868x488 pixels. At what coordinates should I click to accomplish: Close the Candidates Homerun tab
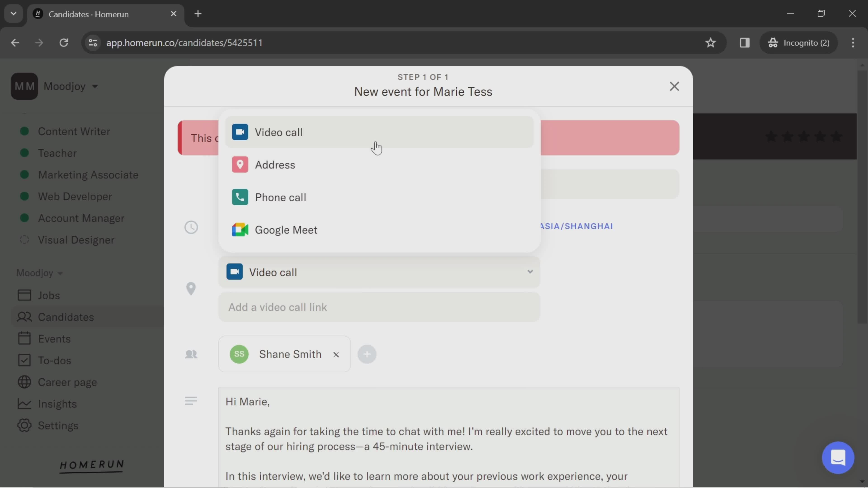coord(174,14)
